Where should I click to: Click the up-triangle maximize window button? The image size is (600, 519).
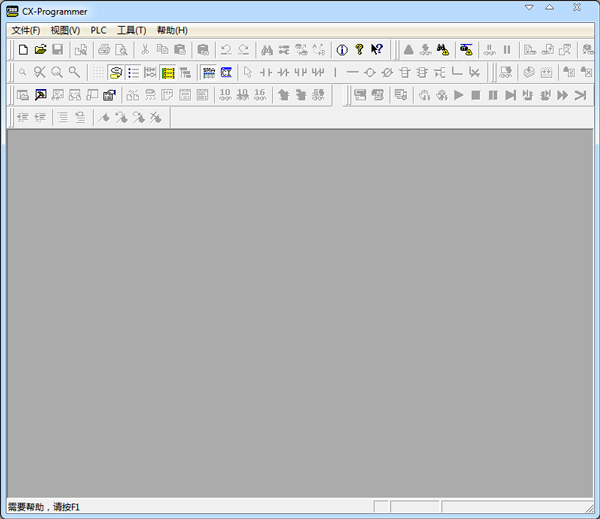pyautogui.click(x=549, y=7)
